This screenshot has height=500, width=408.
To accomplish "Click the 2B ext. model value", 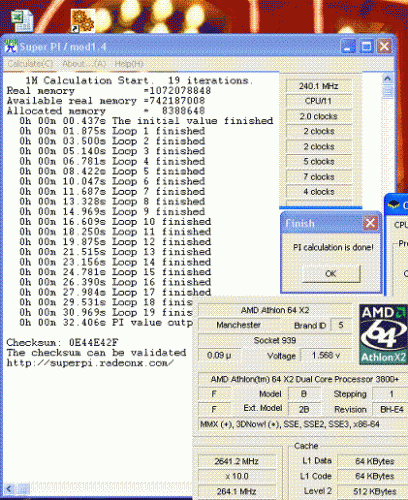I will coord(304,409).
